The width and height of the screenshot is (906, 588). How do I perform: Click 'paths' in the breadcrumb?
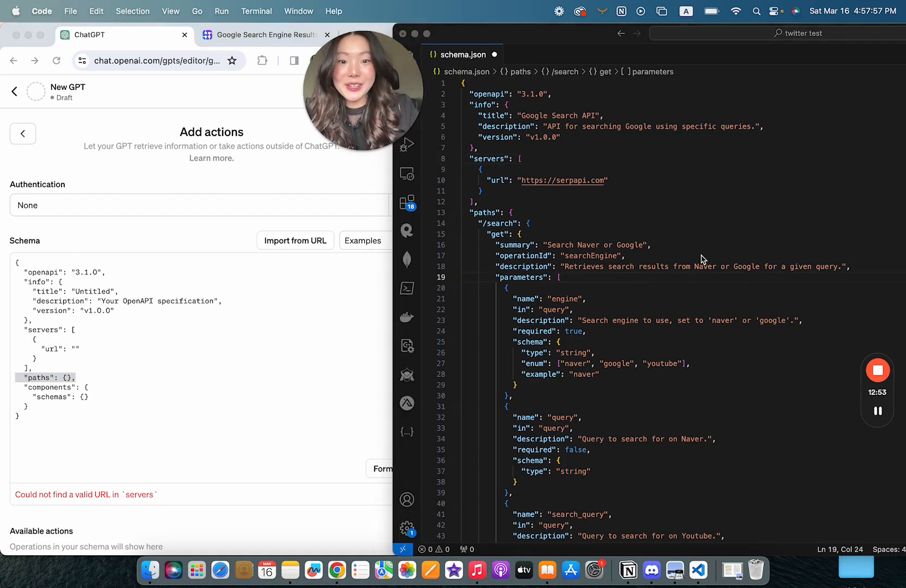521,72
